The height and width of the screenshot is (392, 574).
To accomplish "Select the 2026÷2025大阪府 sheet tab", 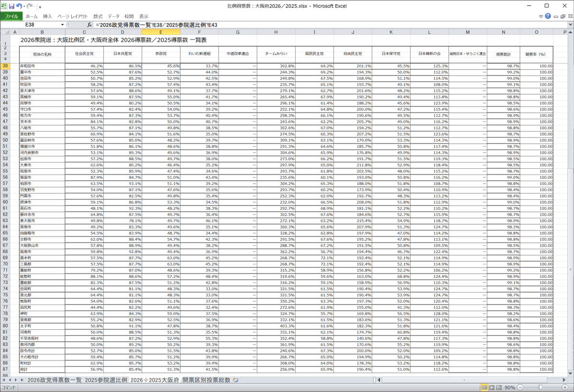I will click(x=155, y=380).
